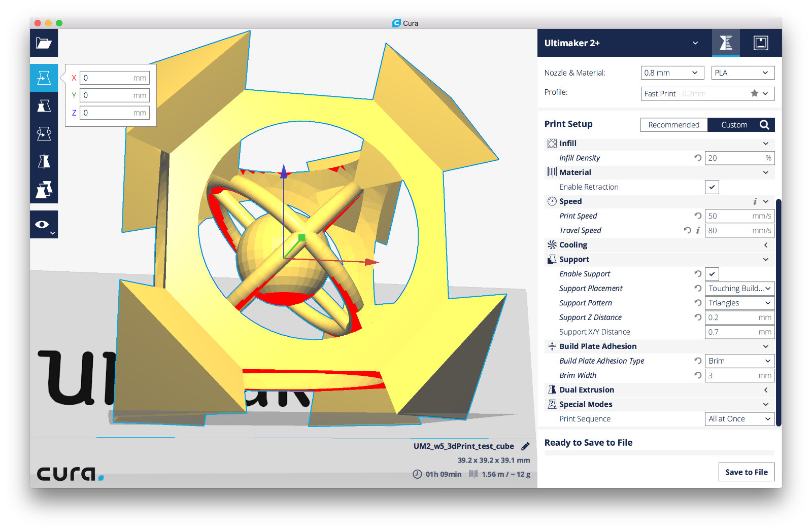This screenshot has width=812, height=531.
Task: Click the 39.2 x 39.2 x 39.1 mm dimensions
Action: (x=493, y=461)
